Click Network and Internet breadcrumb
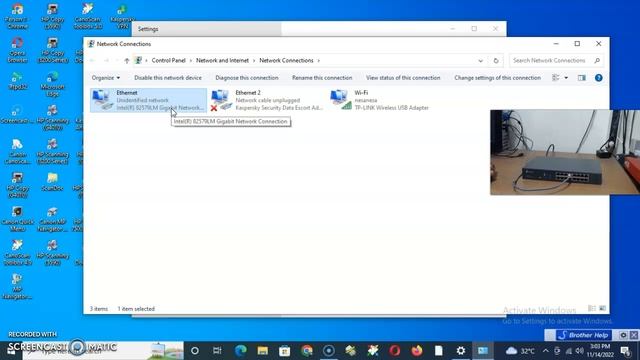Viewport: 640px width, 360px height. tap(222, 60)
